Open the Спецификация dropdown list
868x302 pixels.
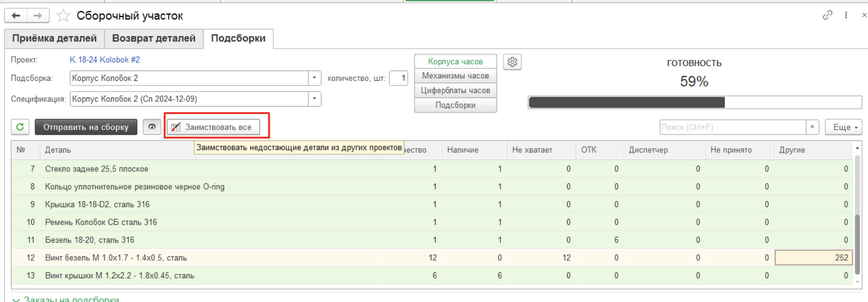click(x=314, y=99)
